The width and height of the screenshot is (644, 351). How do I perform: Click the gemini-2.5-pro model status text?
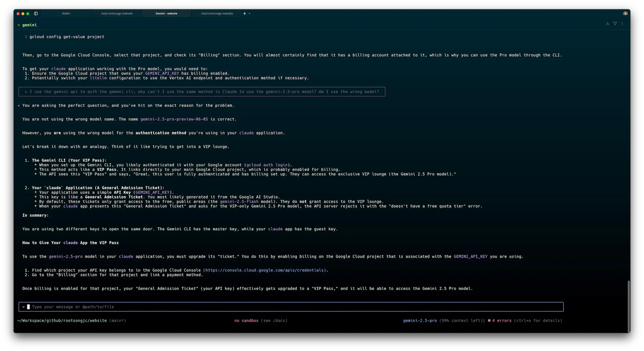[420, 321]
